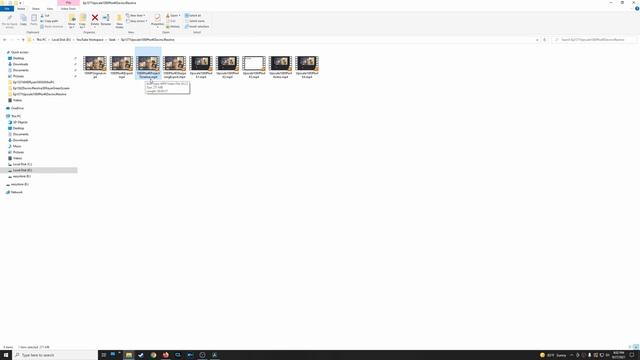Click the search box in the Explorer window
The width and height of the screenshot is (640, 360).
click(x=594, y=40)
